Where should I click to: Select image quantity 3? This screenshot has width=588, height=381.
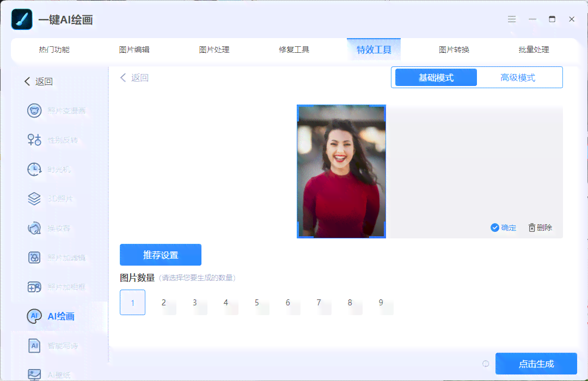(194, 302)
